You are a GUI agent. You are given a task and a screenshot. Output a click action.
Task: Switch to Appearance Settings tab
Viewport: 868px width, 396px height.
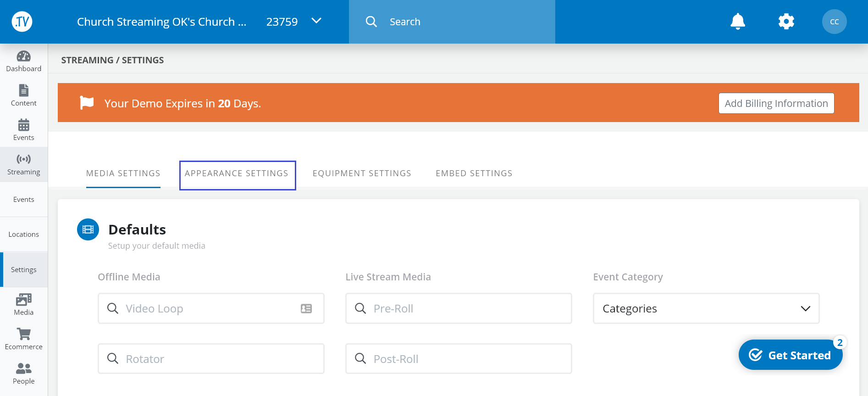(x=237, y=173)
